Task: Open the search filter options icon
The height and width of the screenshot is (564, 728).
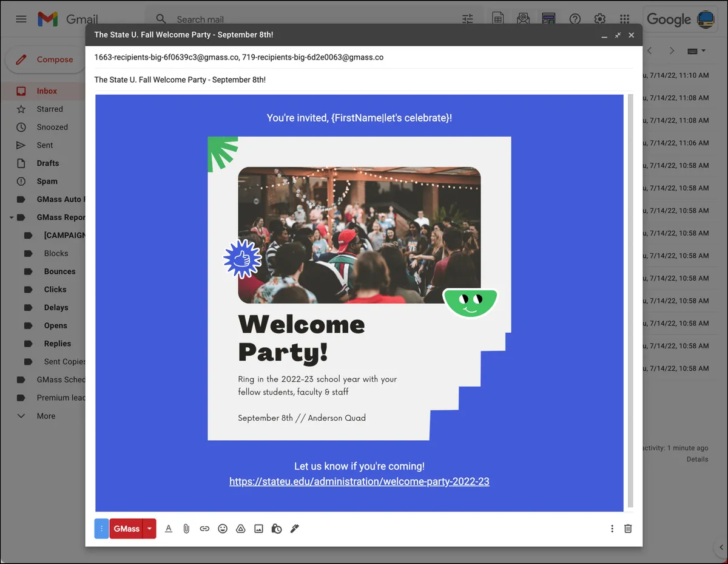Action: click(467, 19)
